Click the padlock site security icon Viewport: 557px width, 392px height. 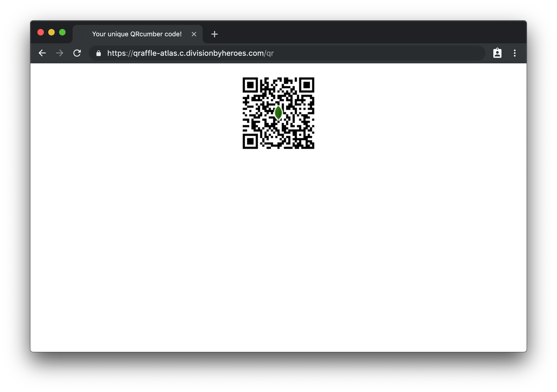[99, 53]
